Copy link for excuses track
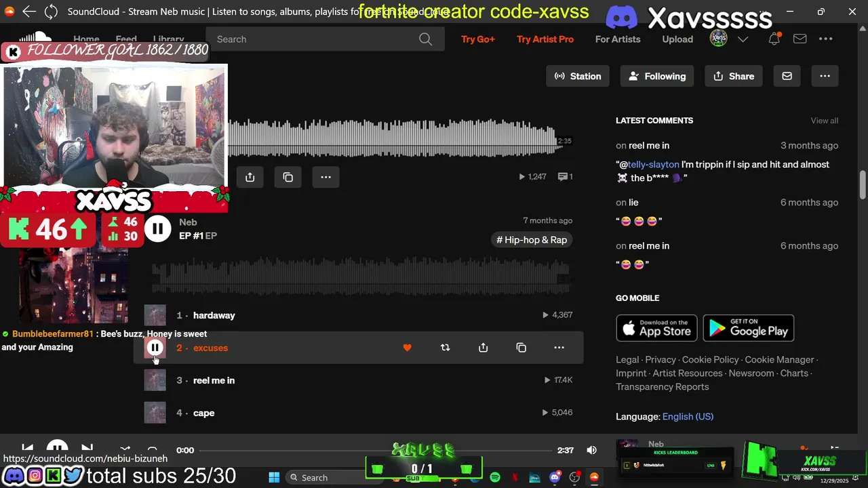Screen dimensions: 868x488 coord(521,348)
